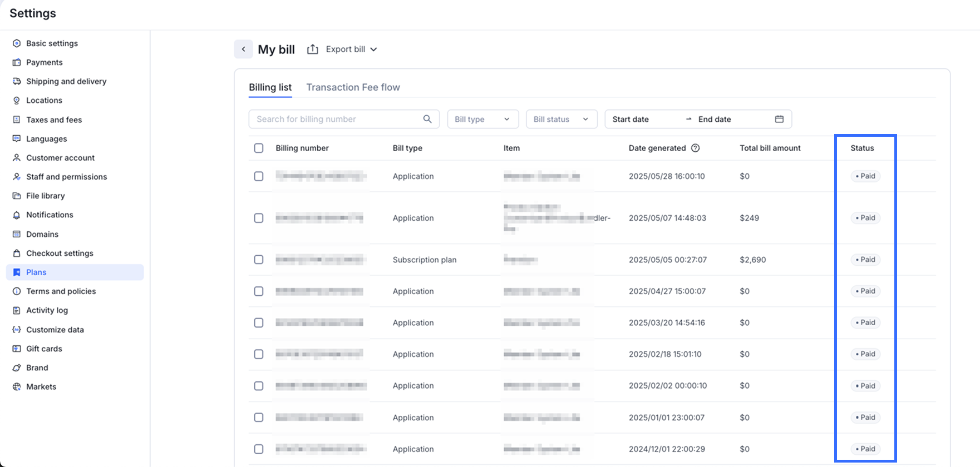Tick the checkbox for 2025/04/27 bill

[259, 291]
